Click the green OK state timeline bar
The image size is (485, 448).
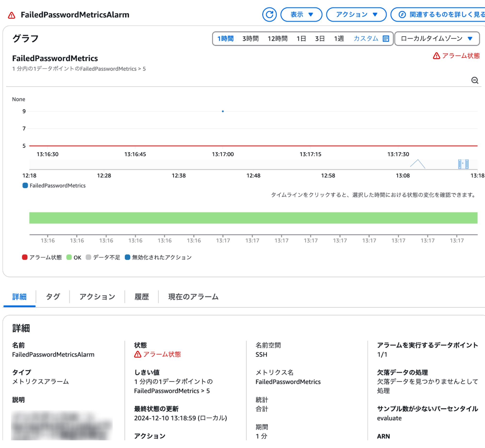(253, 218)
